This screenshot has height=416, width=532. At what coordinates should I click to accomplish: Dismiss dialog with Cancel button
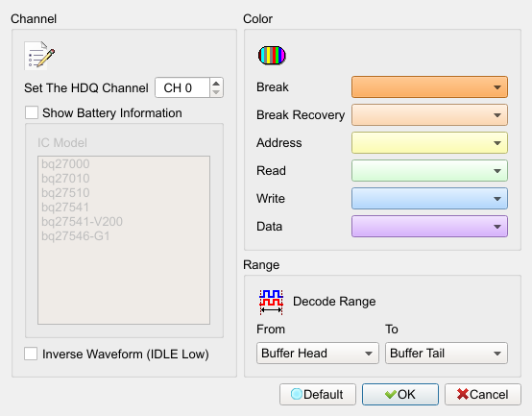click(483, 394)
